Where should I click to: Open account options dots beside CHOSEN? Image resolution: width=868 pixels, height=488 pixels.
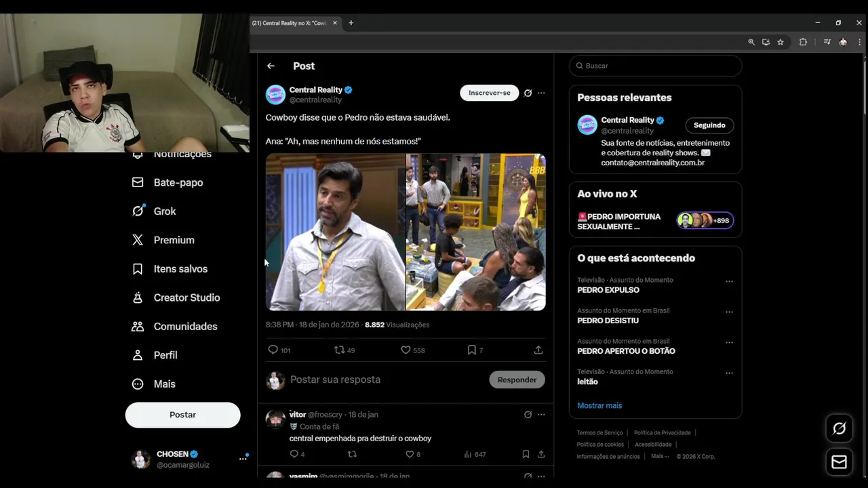coord(243,459)
